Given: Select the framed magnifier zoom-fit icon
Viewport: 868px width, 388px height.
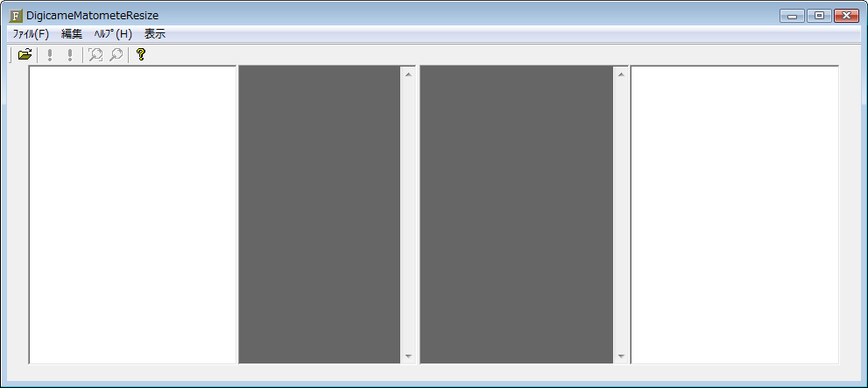Looking at the screenshot, I should (x=95, y=55).
